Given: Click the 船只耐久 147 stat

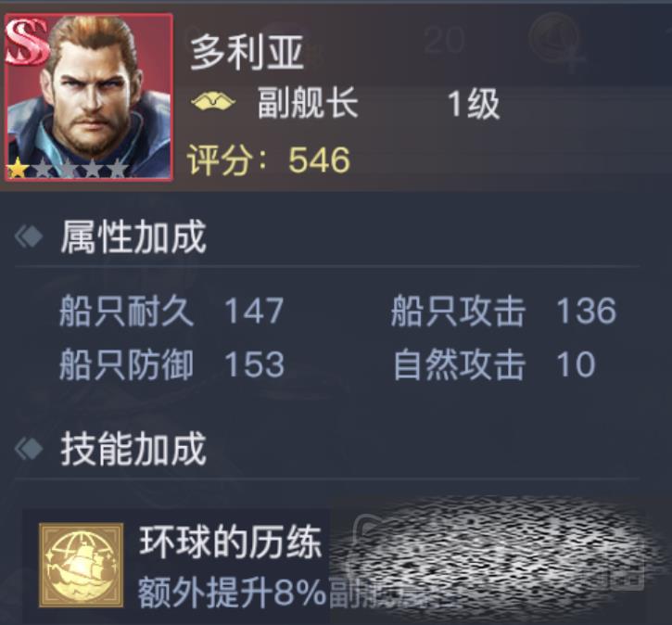Looking at the screenshot, I should tap(171, 311).
